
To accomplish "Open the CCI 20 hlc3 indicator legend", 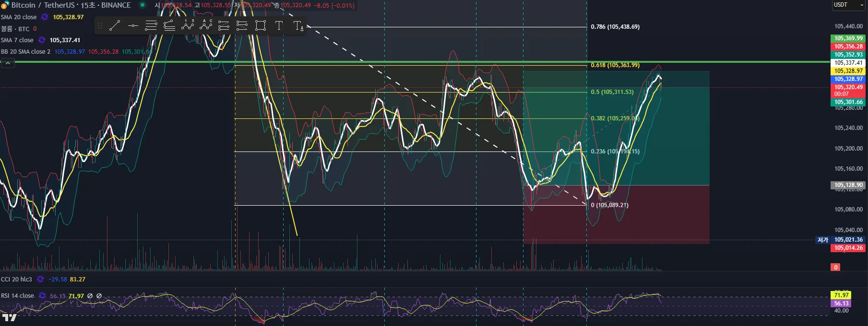I will (16, 279).
